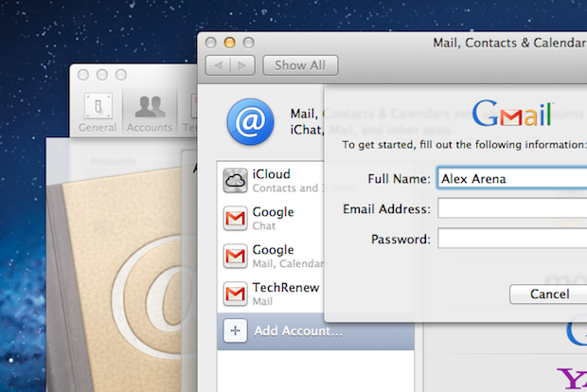The width and height of the screenshot is (587, 392).
Task: Select the iCloud account cloud icon
Action: click(x=235, y=181)
